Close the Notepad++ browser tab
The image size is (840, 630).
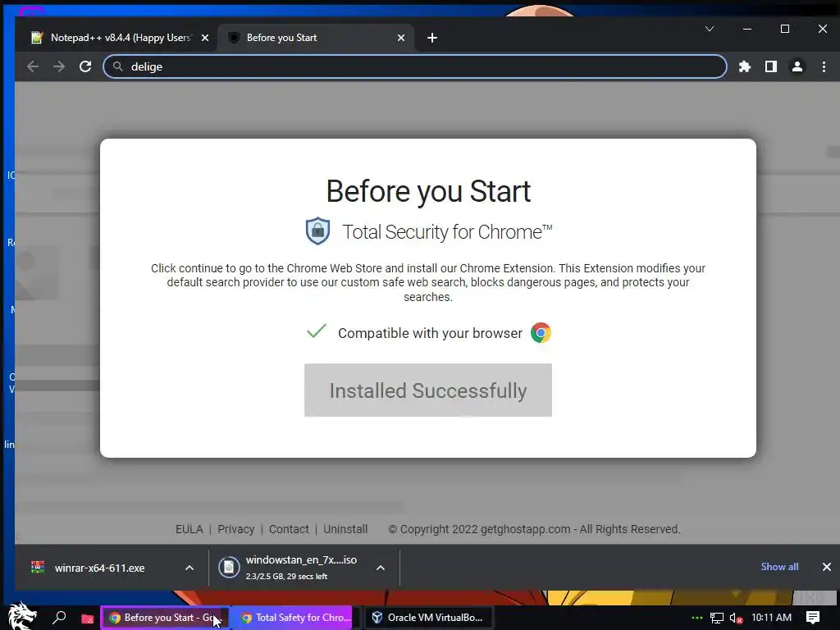pos(204,38)
